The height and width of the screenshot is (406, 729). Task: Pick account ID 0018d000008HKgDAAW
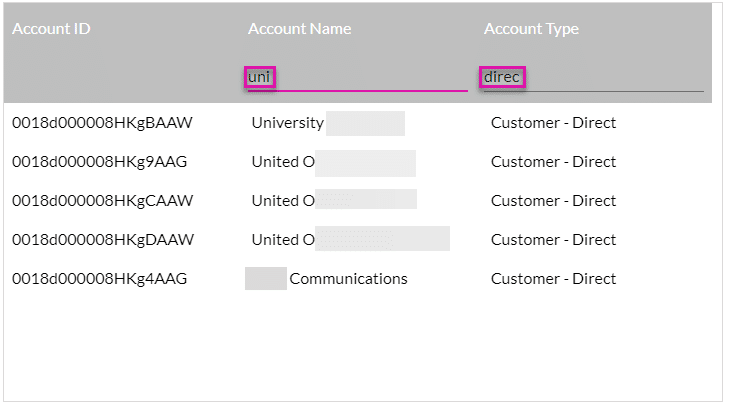(x=102, y=240)
